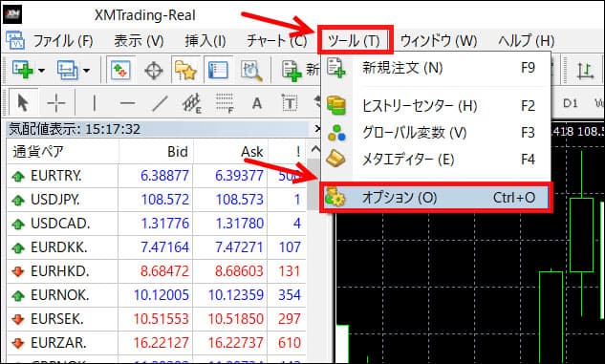Open the ヘルプ (H) menu
The image size is (605, 364).
pos(527,40)
